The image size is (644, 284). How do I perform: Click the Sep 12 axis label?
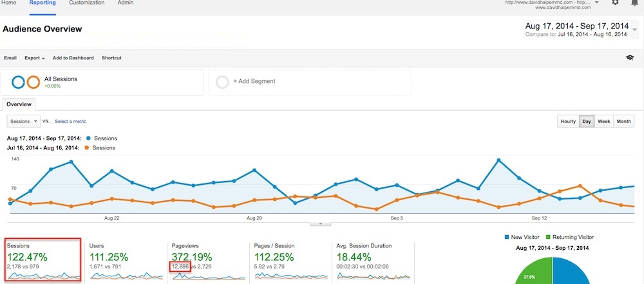(x=539, y=218)
